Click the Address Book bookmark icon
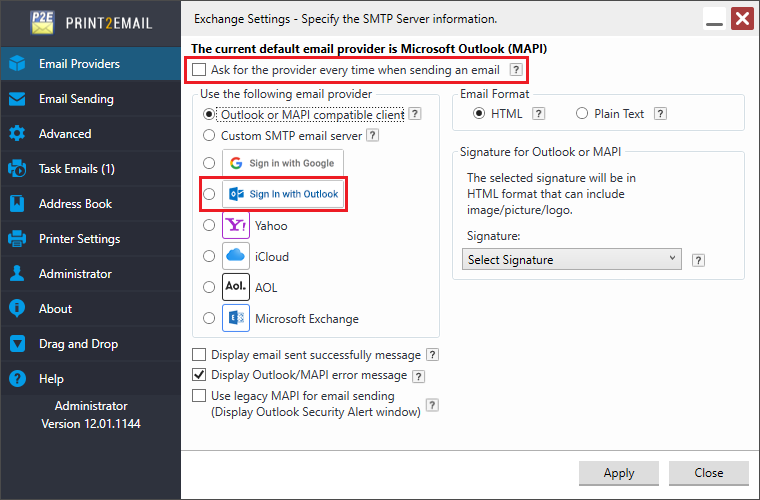 17,203
